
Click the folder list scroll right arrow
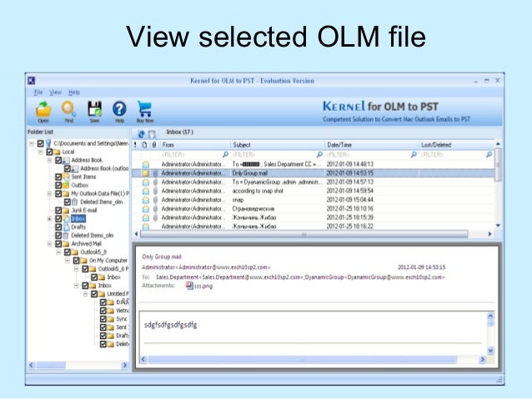124,365
